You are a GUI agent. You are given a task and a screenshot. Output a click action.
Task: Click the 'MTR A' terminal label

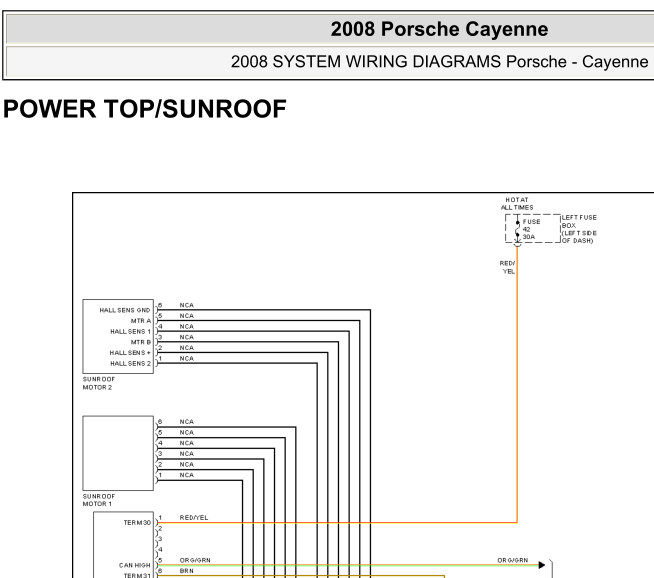(x=141, y=321)
